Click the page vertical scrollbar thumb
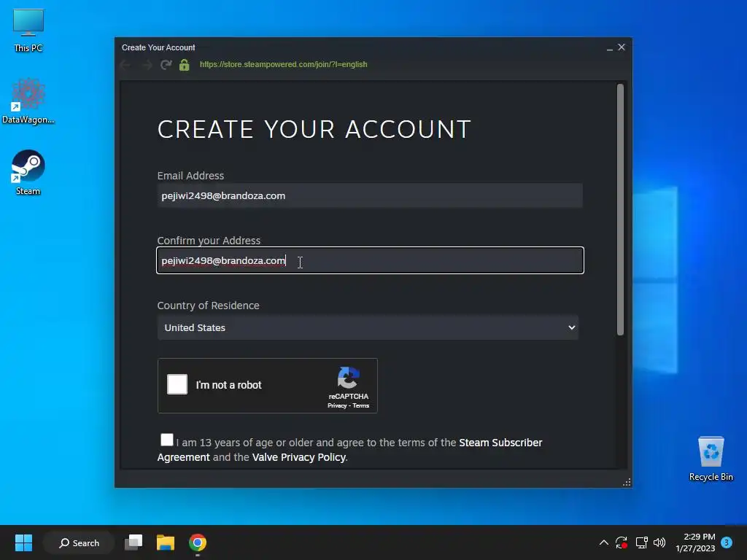 click(620, 209)
